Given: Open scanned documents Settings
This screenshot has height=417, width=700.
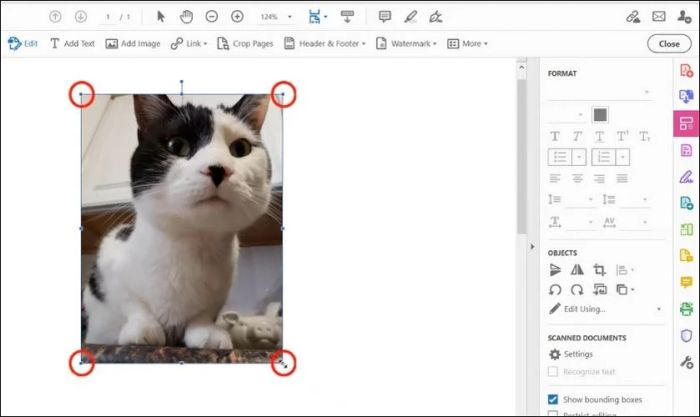Looking at the screenshot, I should coord(571,354).
